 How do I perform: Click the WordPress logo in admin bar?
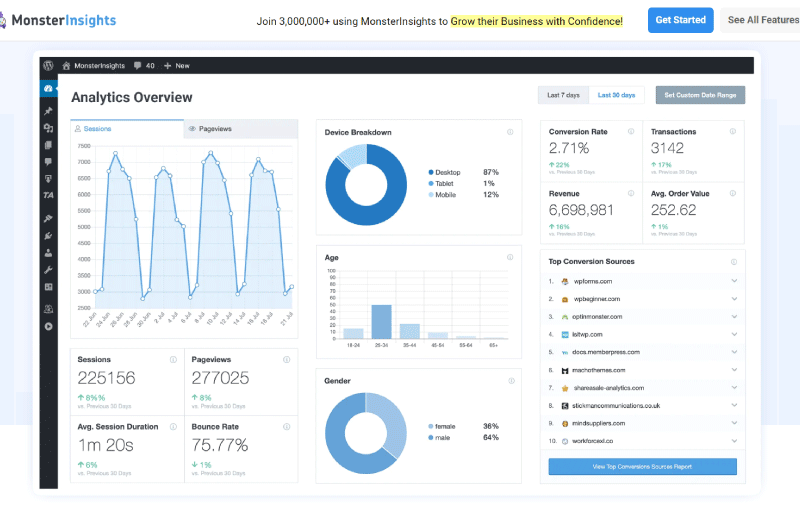click(x=48, y=65)
